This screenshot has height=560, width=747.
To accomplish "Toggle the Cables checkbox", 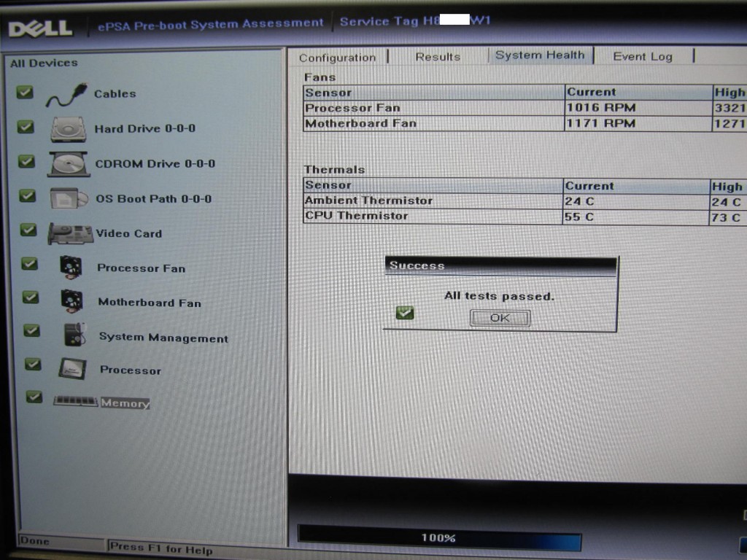I will pos(25,93).
